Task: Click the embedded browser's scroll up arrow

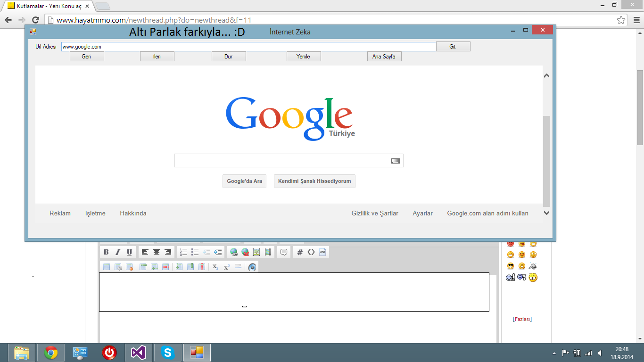Action: (546, 76)
